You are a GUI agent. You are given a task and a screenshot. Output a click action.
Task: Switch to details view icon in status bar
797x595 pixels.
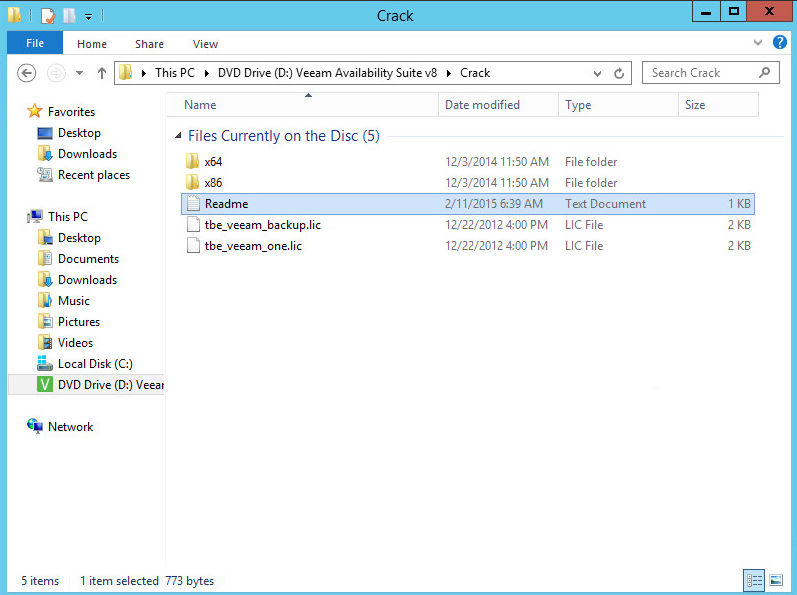pos(754,580)
